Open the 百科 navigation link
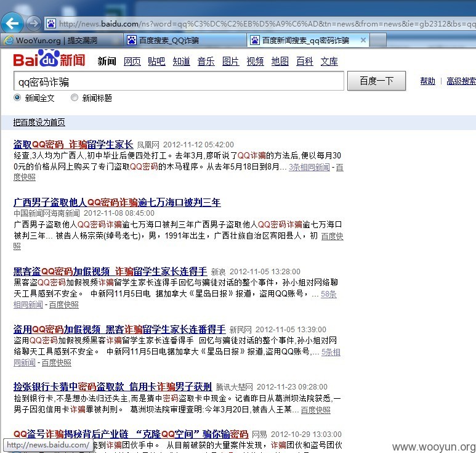Screen dimensions: 476x453 (304, 62)
